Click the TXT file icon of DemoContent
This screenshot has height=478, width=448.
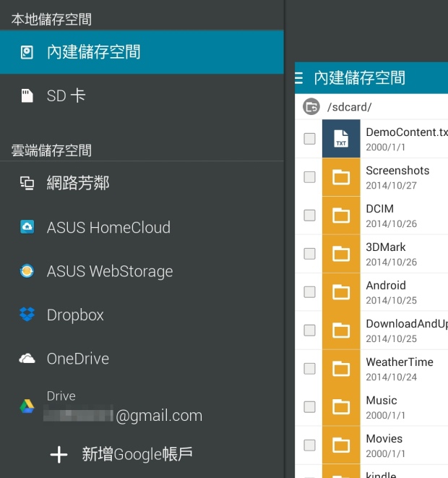click(x=341, y=139)
